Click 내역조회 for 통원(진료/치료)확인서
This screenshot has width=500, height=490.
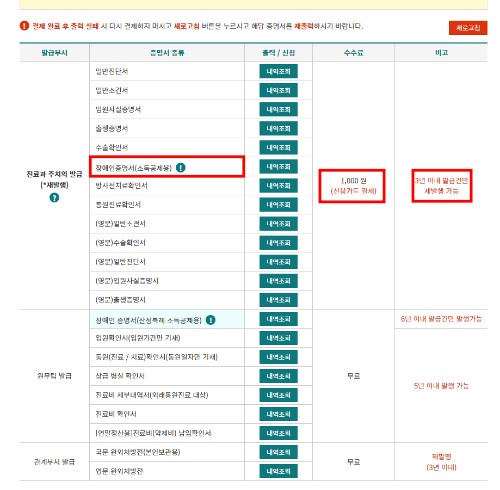point(278,357)
